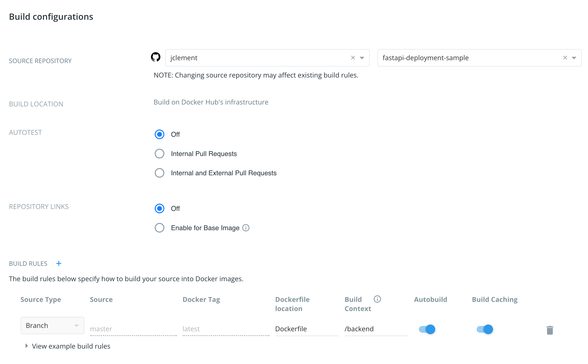Open the Branch source type dropdown
The image size is (588, 364).
pos(52,325)
